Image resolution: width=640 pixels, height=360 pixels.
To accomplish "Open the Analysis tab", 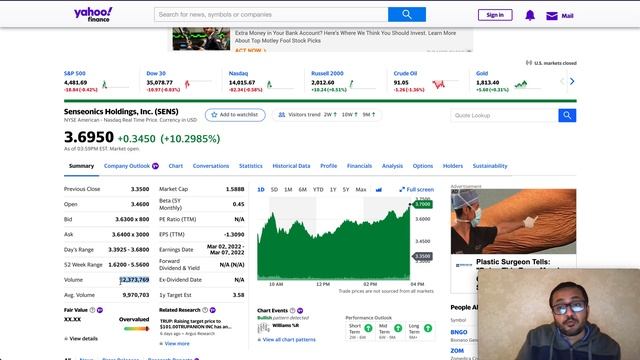I will [x=392, y=166].
